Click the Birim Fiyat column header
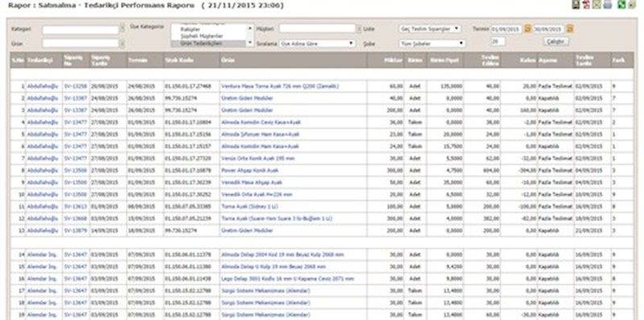 tap(445, 60)
